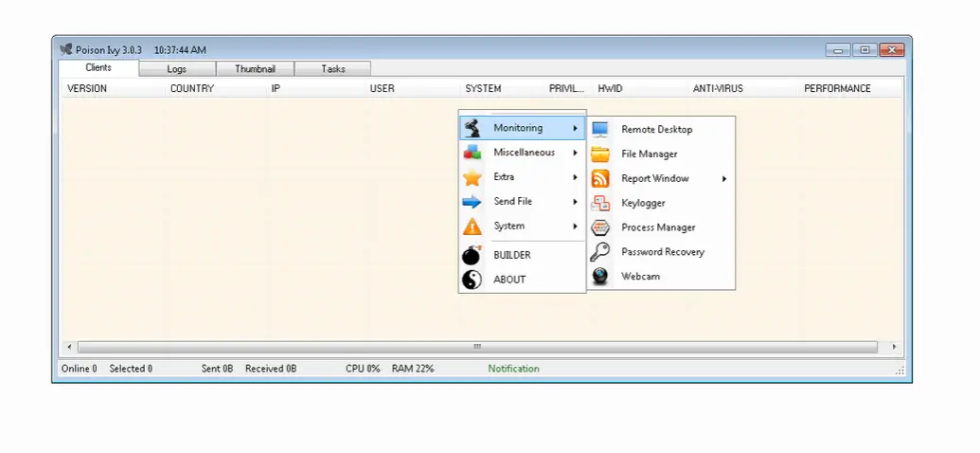Image resolution: width=980 pixels, height=453 pixels.
Task: Expand the Send File submenu arrow
Action: point(575,202)
